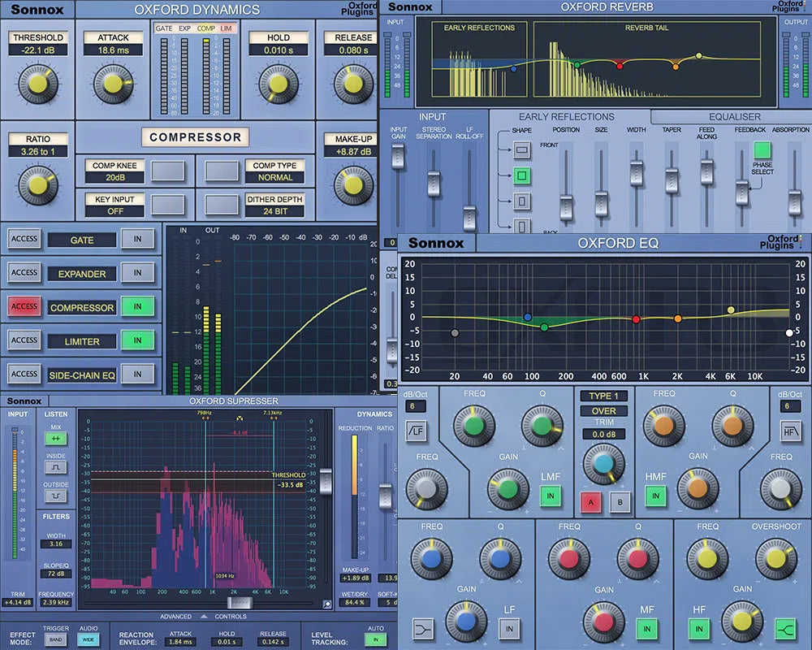Screen dimensions: 812x650
Task: Adjust the SuprEsser threshold slider handle
Action: tap(326, 481)
